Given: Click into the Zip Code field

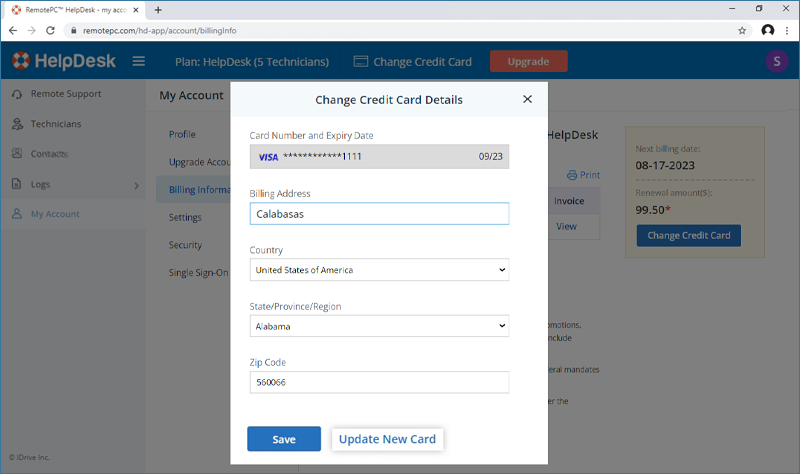Looking at the screenshot, I should (379, 382).
